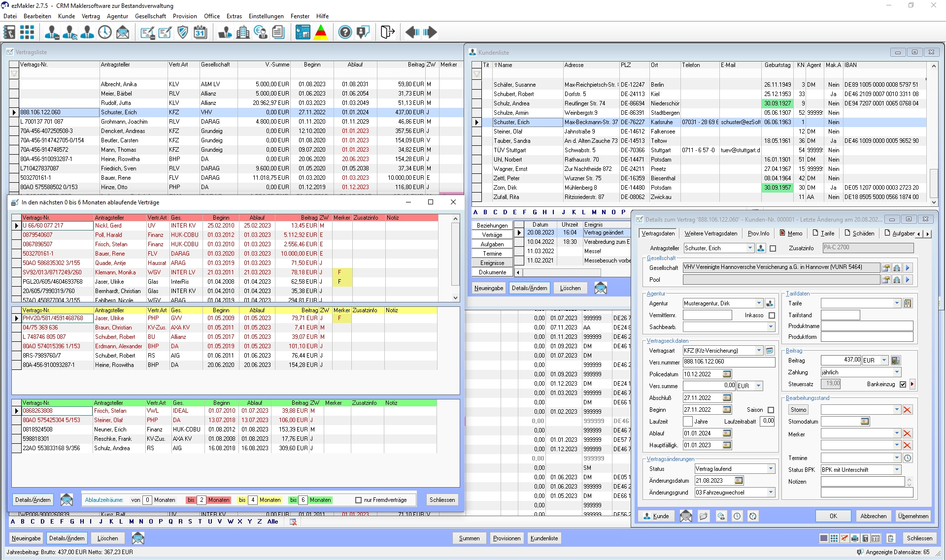Enable 'nur Fremdverträge' checkbox
Viewport: 946px width, 560px height.
[358, 500]
